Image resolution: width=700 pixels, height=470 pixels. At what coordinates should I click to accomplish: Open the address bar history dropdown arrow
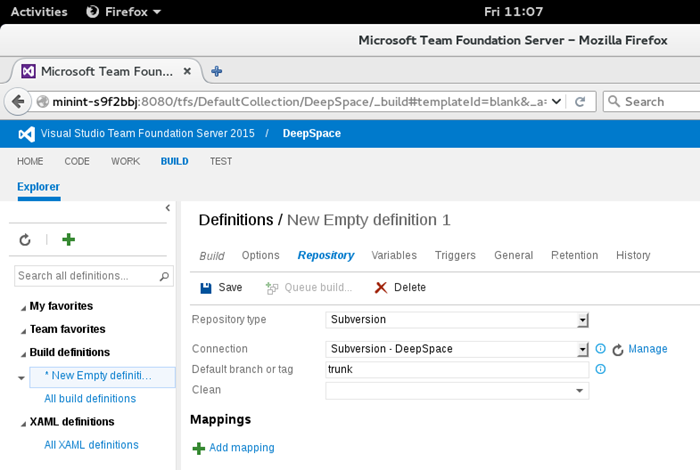point(556,101)
